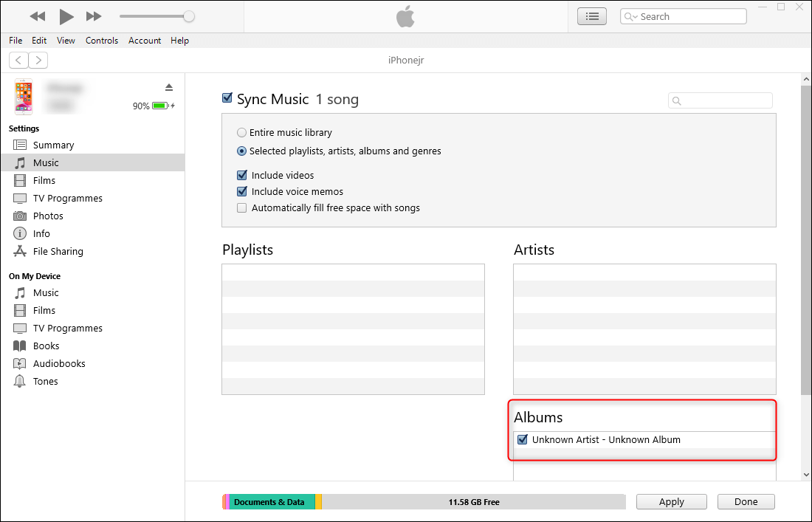Open File Sharing icon in sidebar

(x=20, y=251)
